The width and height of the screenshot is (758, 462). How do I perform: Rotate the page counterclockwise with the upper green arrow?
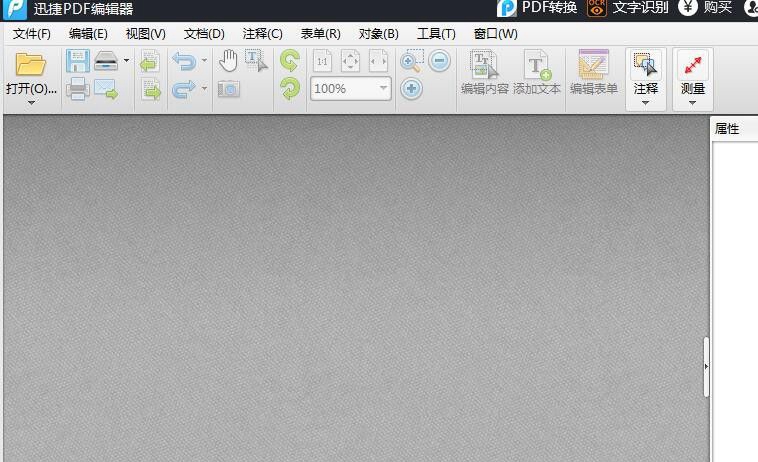tap(290, 61)
